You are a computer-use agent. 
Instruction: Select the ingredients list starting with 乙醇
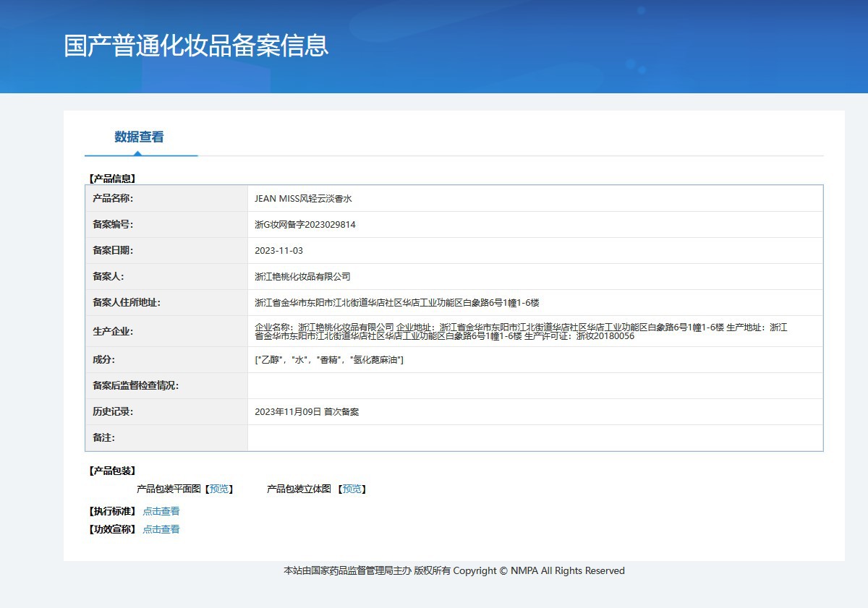(329, 360)
